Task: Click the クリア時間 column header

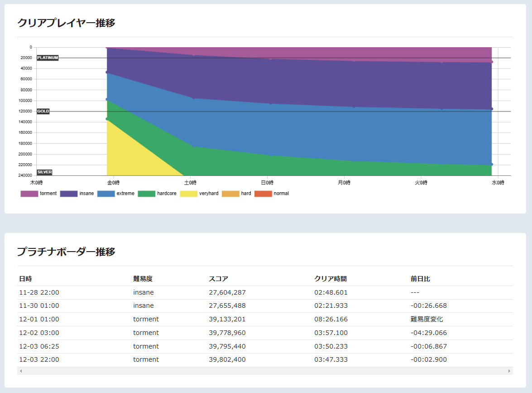Action: coord(331,279)
